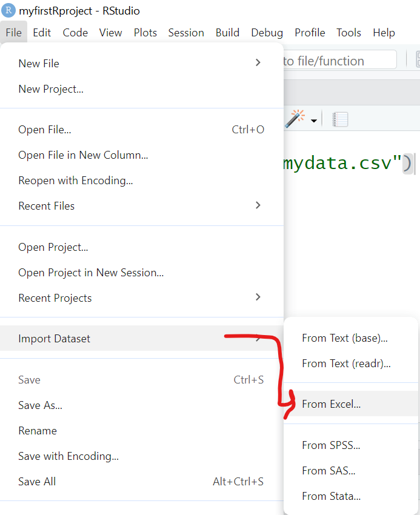The width and height of the screenshot is (420, 515).
Task: Select Rename menu entry
Action: coord(142,431)
